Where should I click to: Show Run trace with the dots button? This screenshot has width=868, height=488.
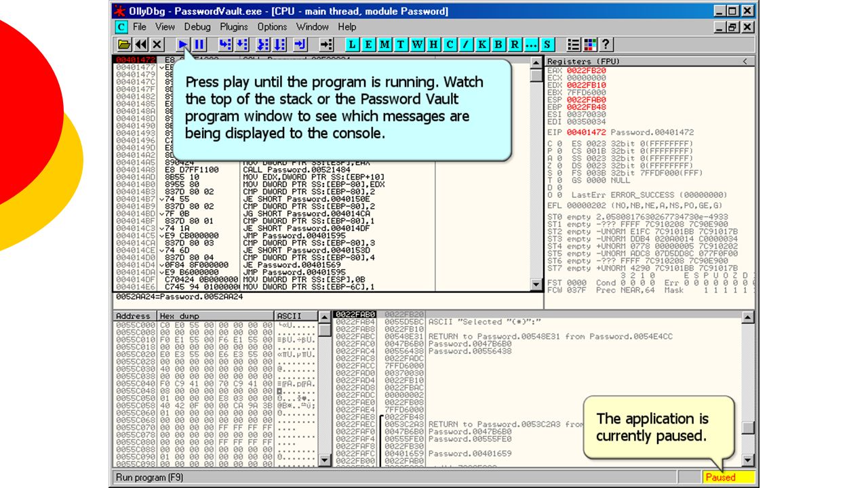click(x=532, y=45)
